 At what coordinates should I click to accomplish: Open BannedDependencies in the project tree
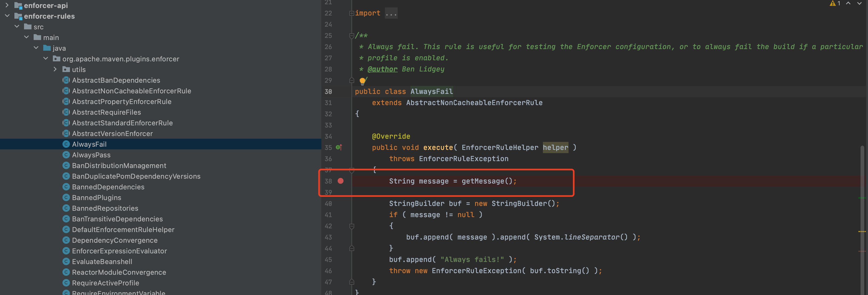(108, 187)
